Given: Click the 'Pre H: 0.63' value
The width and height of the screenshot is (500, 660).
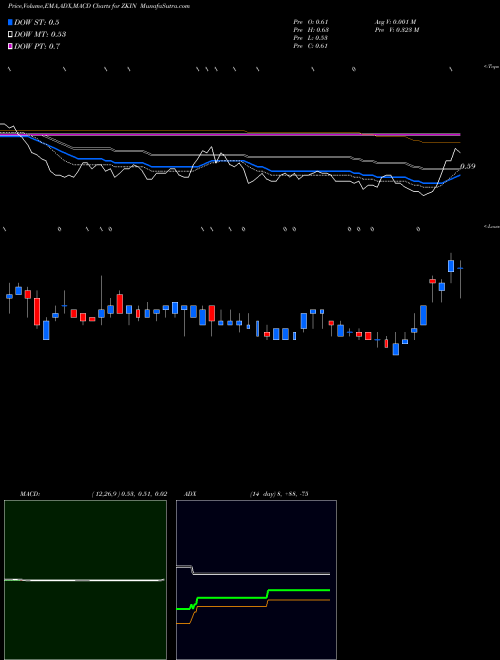Looking at the screenshot, I should [311, 30].
